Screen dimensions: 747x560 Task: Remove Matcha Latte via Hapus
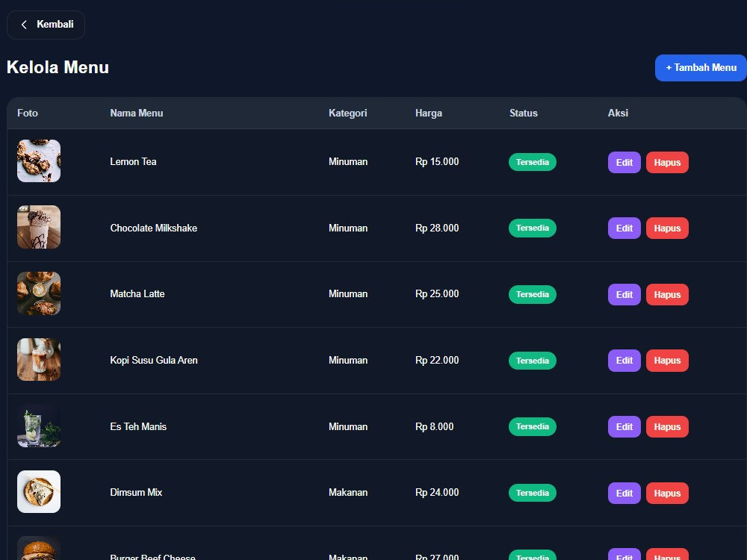(667, 294)
